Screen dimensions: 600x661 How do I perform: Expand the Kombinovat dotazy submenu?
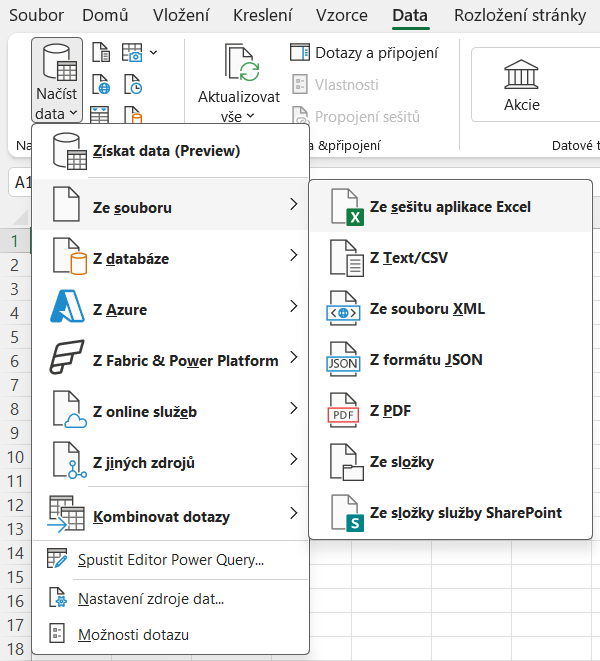(170, 516)
